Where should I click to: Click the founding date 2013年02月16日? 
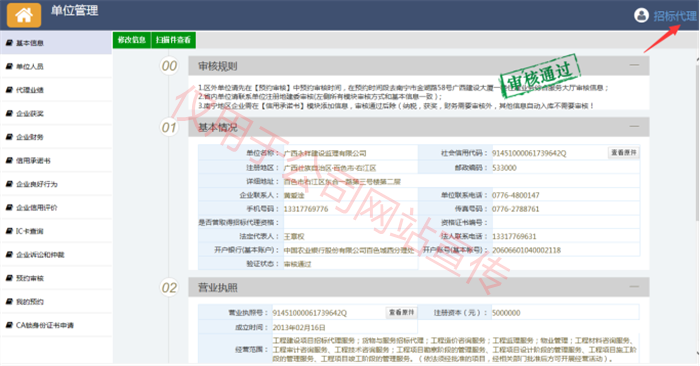299,328
